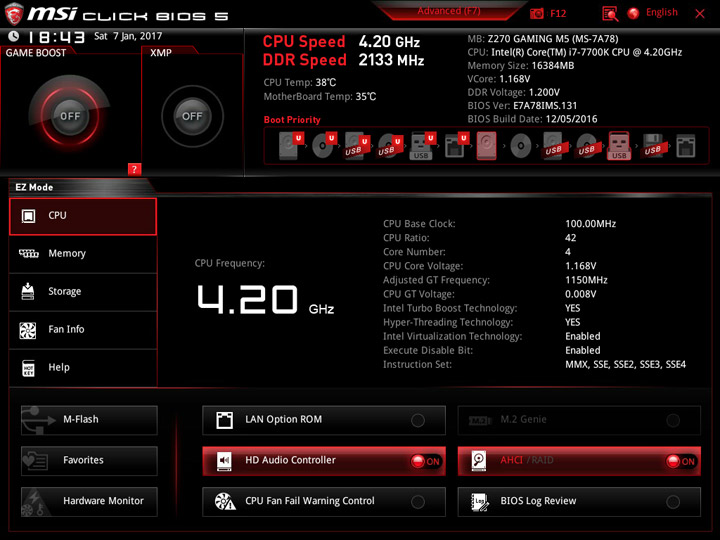Click the MSI dragon shield logo
Image resolution: width=720 pixels, height=540 pixels.
coord(13,14)
